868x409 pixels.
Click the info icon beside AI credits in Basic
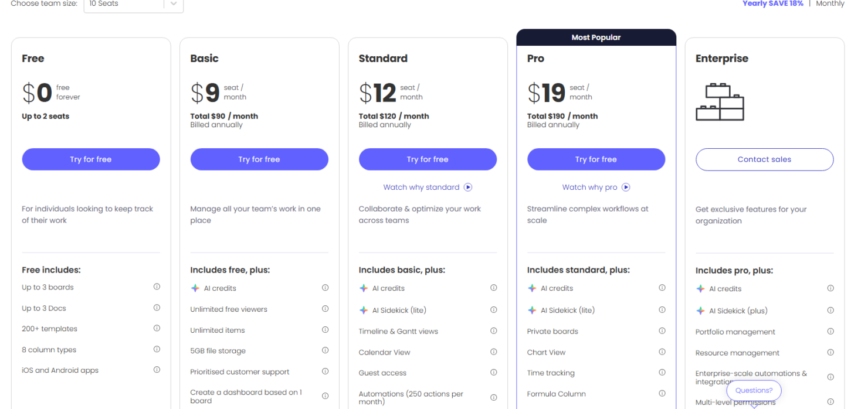coord(325,288)
